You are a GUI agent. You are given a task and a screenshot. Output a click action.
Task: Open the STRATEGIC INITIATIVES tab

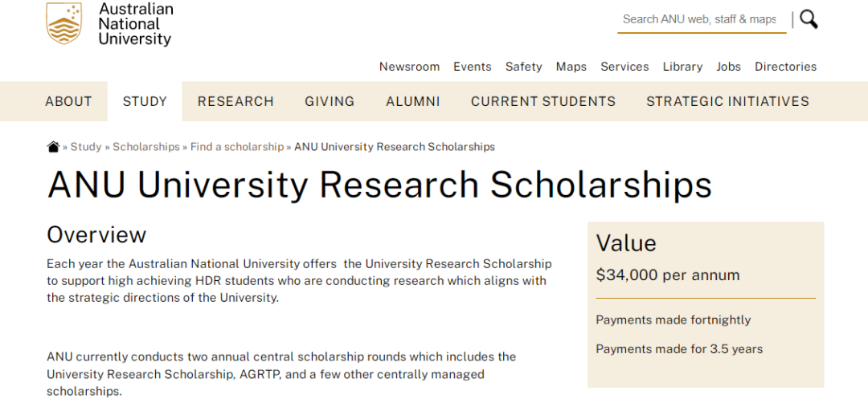point(727,101)
